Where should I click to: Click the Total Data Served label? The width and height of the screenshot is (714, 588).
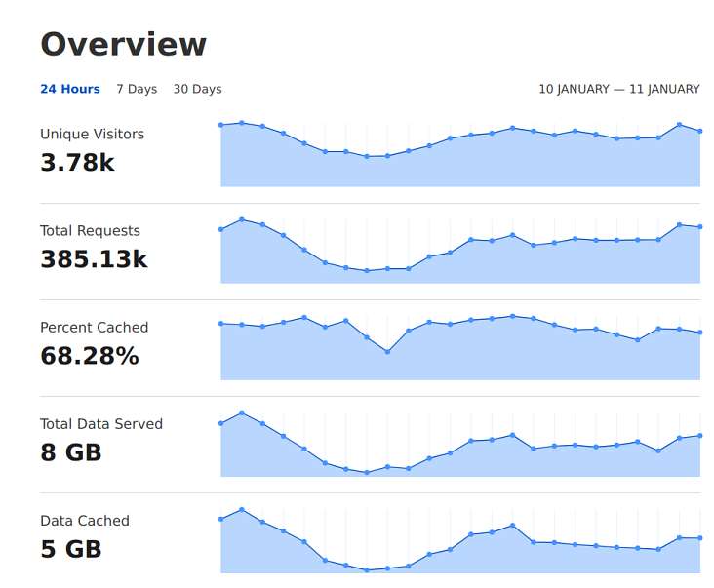(101, 424)
